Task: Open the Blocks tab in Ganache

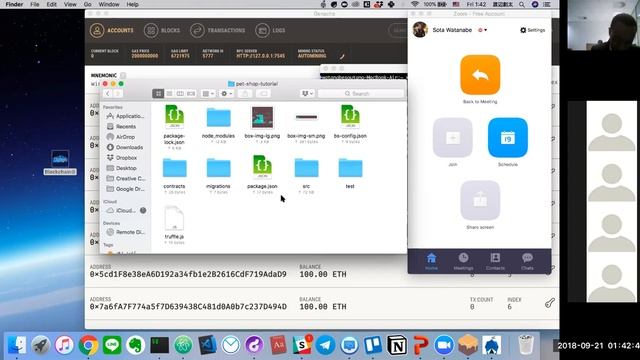Action: click(x=162, y=30)
